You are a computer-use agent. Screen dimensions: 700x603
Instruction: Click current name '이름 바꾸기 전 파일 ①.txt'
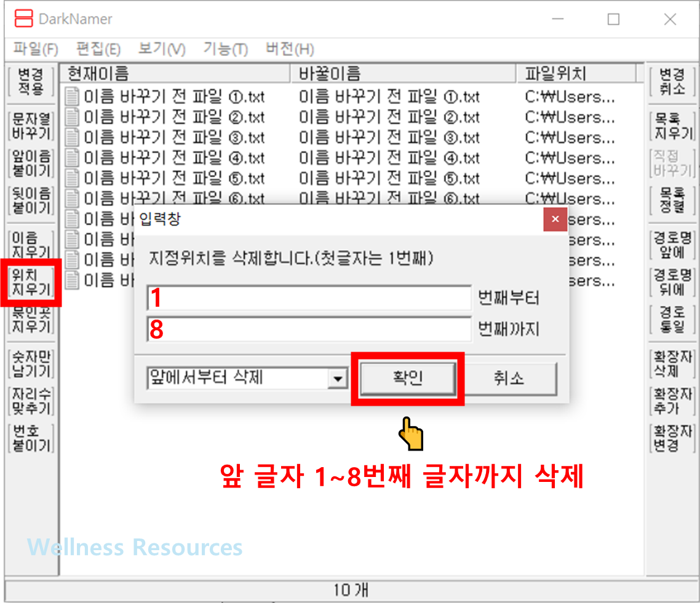click(175, 97)
